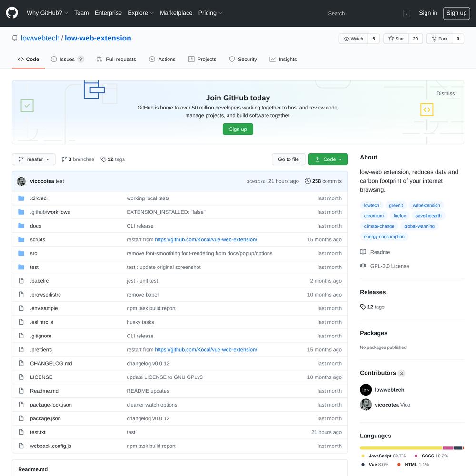
Task: Switch to the Pull requests tab
Action: point(116,59)
